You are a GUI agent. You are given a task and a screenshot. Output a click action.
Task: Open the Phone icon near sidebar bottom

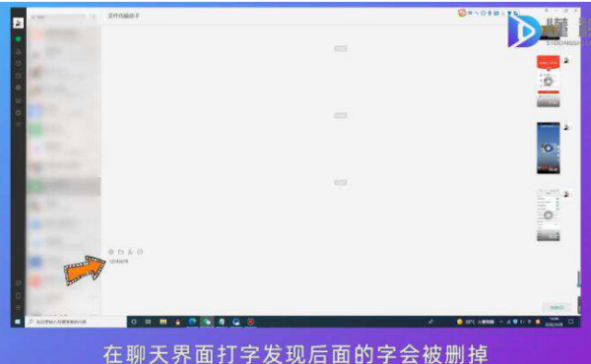pyautogui.click(x=18, y=295)
